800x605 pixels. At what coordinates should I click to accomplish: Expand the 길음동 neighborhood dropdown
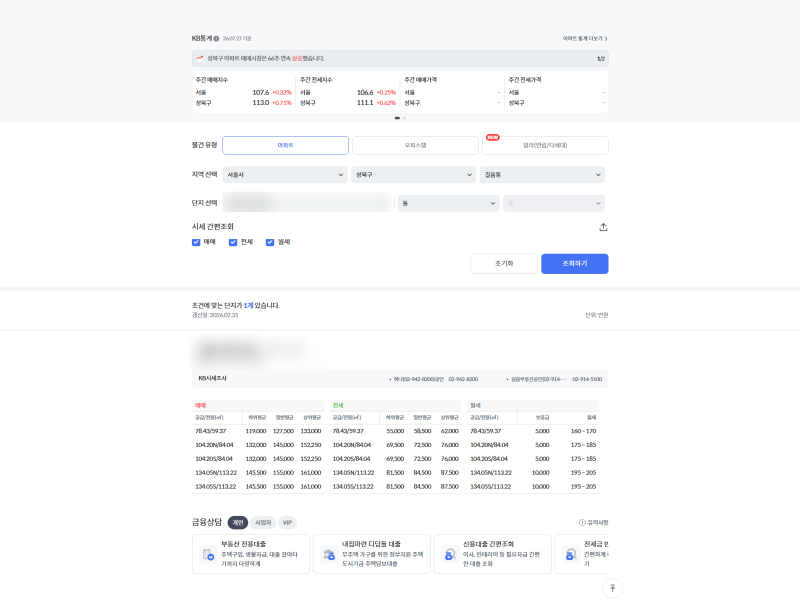tap(542, 174)
